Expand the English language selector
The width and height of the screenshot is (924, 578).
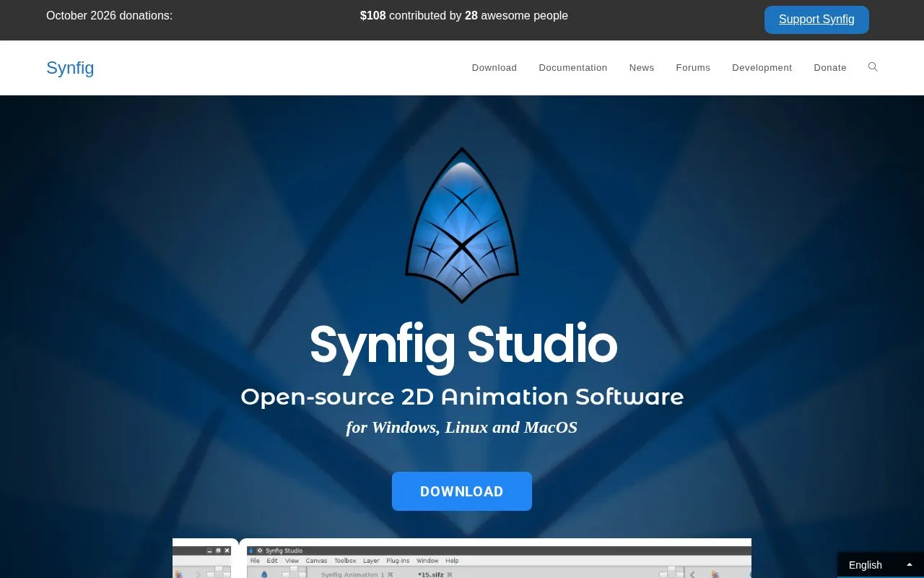881,565
